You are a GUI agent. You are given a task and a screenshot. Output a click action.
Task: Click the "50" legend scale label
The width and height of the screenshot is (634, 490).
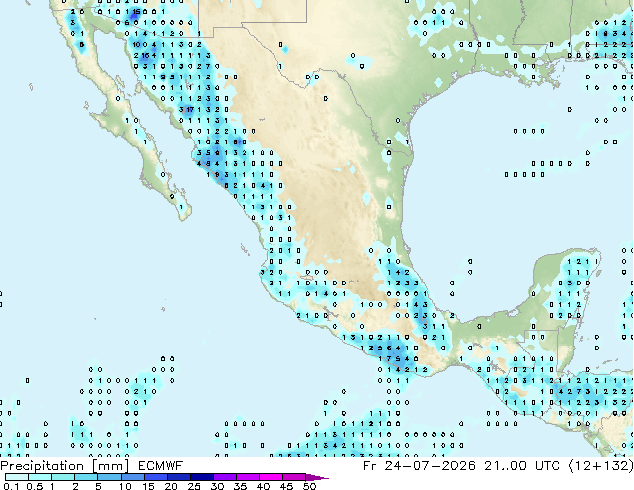coord(309,486)
